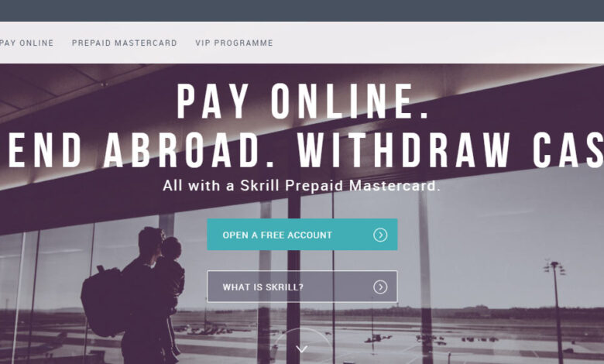This screenshot has height=364, width=604.
Task: Click the "WITHDRAW" word in the headline
Action: point(403,150)
